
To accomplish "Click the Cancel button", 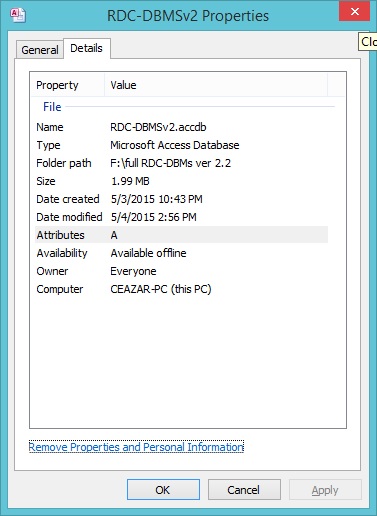I will [x=244, y=490].
